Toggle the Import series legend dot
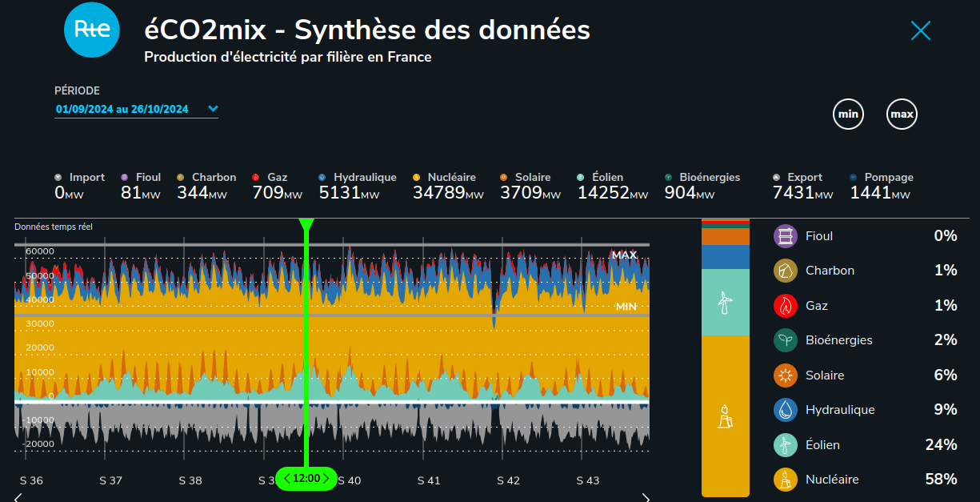980x502 pixels. click(58, 177)
